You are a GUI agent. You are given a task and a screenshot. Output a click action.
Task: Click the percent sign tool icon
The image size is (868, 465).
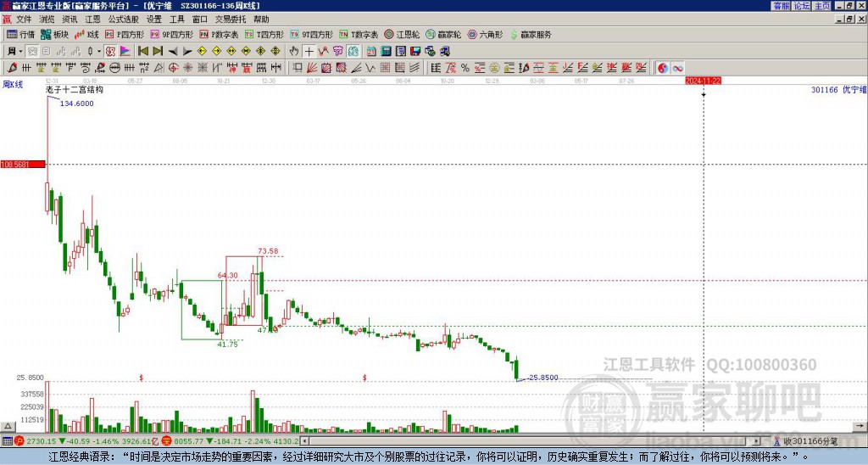click(465, 68)
